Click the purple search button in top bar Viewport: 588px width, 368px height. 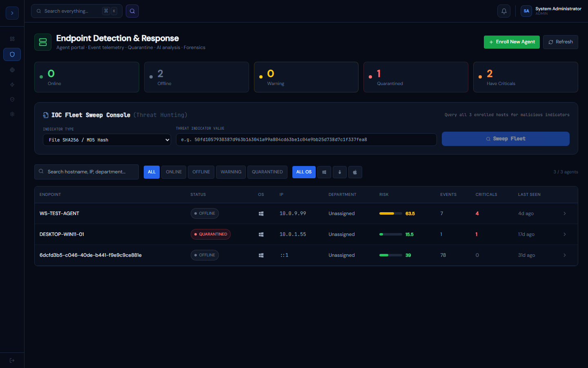coord(132,11)
